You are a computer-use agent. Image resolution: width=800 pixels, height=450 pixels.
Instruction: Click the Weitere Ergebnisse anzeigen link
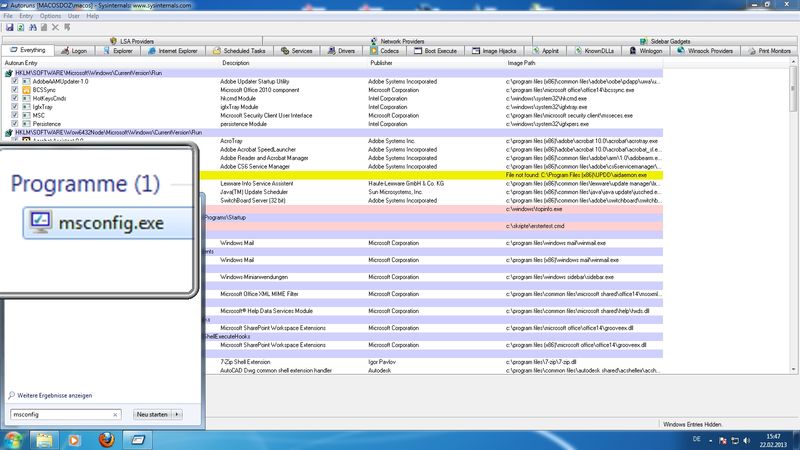tap(53, 396)
